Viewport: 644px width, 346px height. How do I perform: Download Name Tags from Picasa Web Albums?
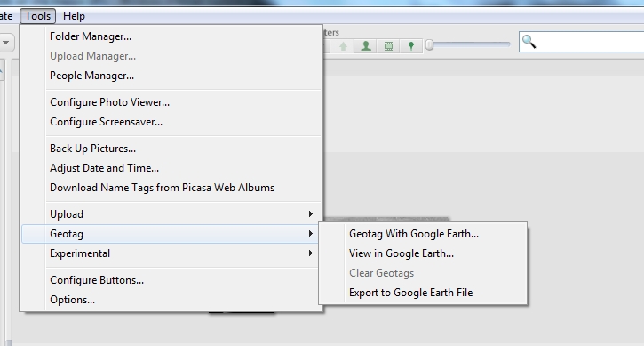click(x=171, y=188)
